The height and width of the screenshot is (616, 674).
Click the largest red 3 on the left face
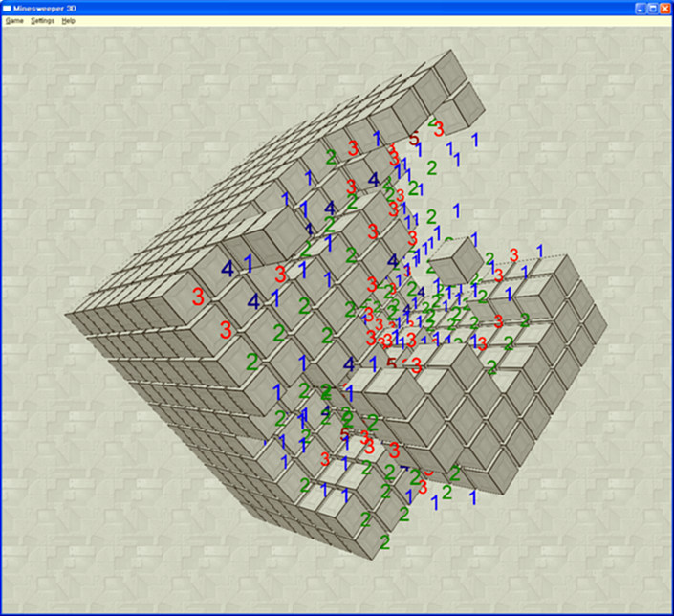(198, 297)
